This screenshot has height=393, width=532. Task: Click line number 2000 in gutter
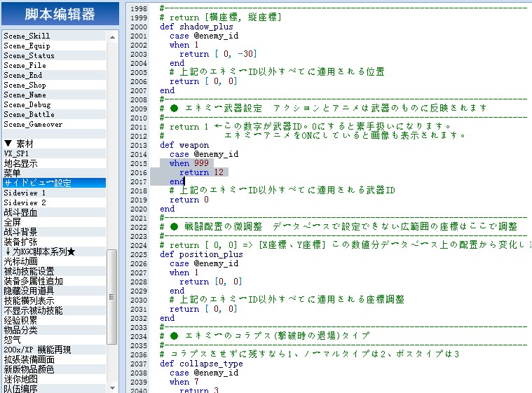(139, 27)
